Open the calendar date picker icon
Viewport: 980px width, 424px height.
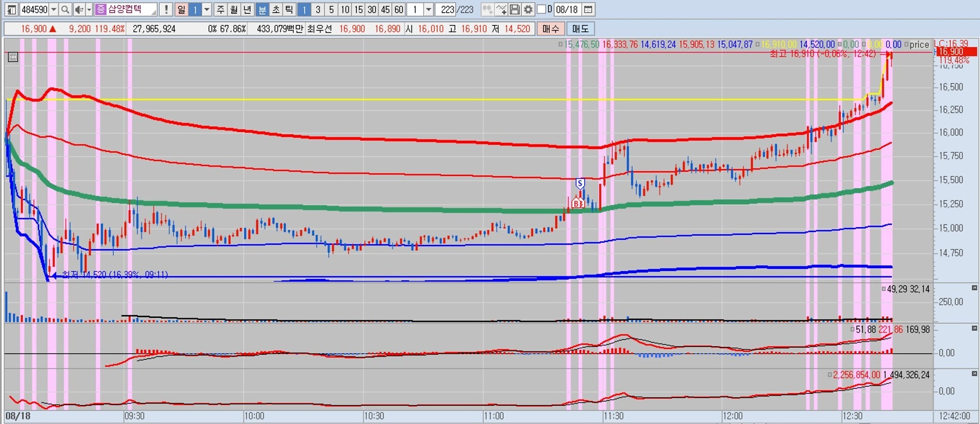pos(588,9)
